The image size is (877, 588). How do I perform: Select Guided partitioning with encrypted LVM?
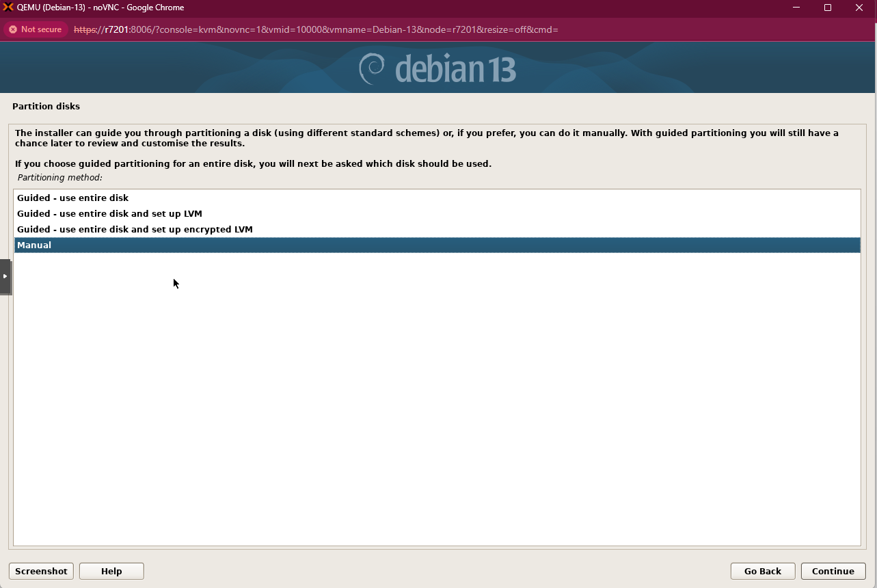coord(135,229)
